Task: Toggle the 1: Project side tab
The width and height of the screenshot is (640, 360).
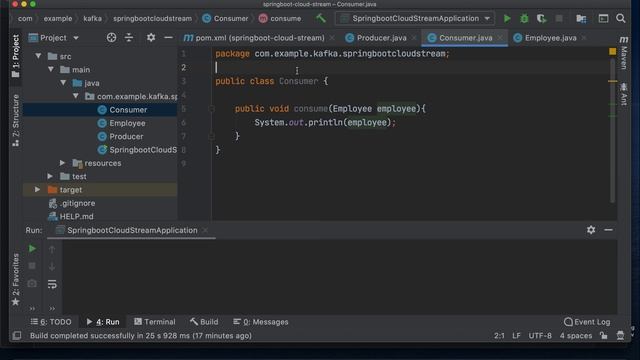Action: click(x=16, y=56)
